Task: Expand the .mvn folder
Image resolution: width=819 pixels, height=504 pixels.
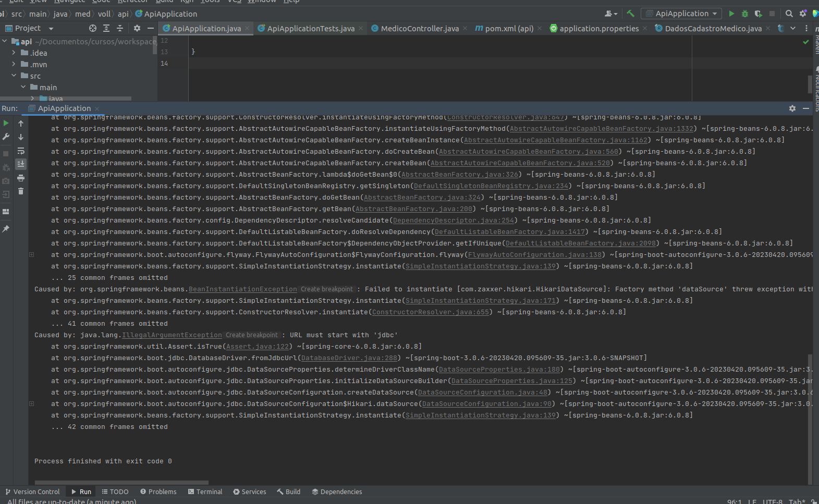Action: coord(14,64)
